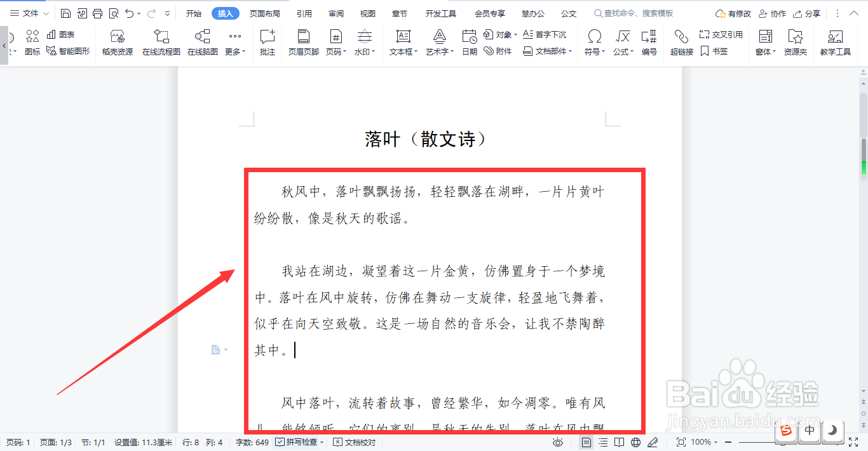Click the 分享 share button

click(x=806, y=13)
